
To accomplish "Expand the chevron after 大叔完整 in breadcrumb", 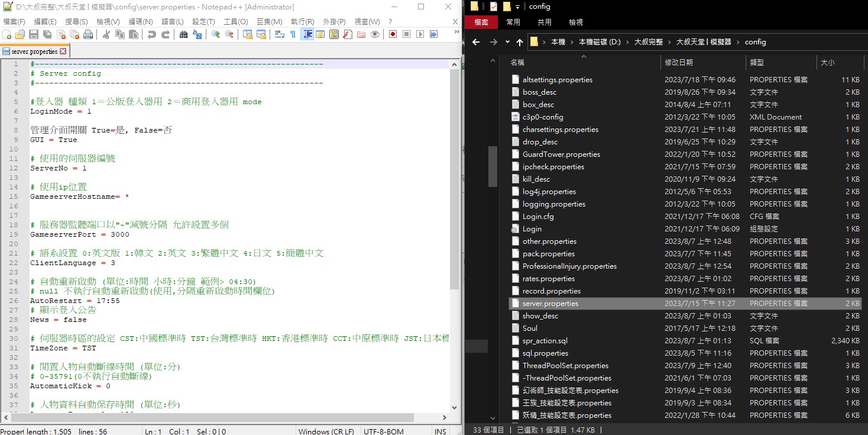I will coord(669,42).
